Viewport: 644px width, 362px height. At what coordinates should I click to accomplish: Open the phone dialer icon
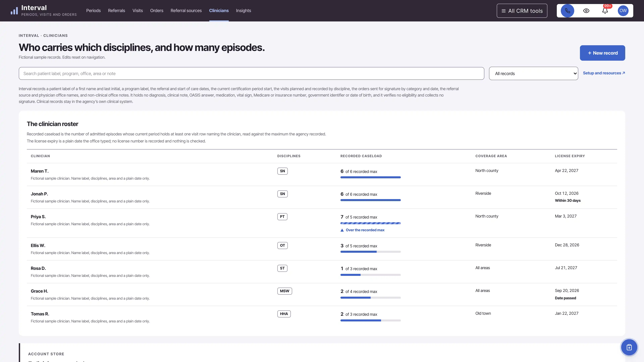(567, 11)
